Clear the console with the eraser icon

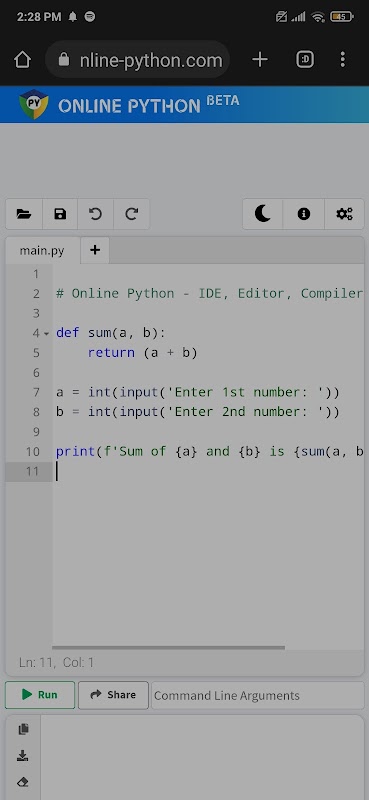[x=22, y=782]
